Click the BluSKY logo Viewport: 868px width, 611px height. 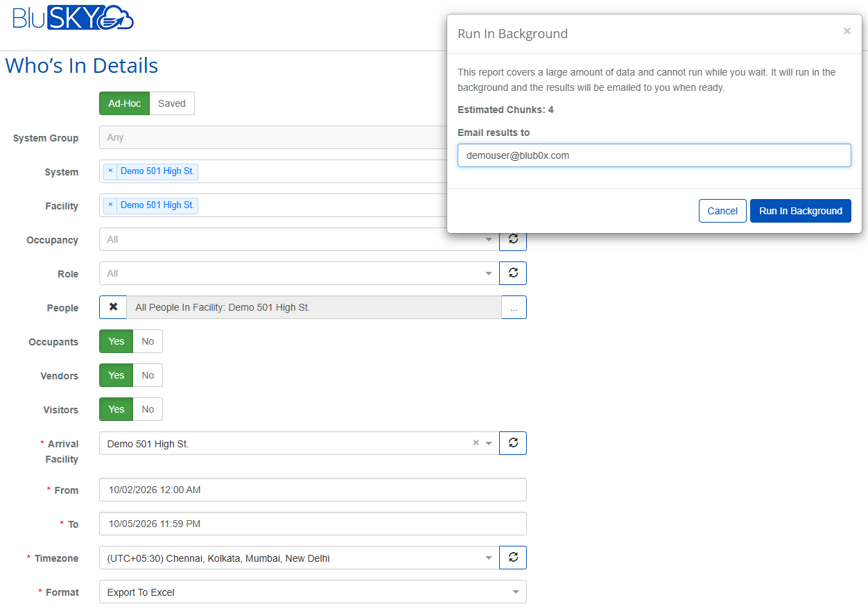pos(73,17)
